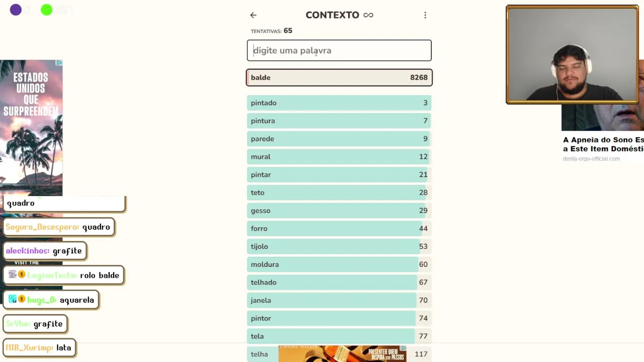Click the 'gesso' guess ranked 29
Image resolution: width=644 pixels, height=362 pixels.
click(x=339, y=210)
